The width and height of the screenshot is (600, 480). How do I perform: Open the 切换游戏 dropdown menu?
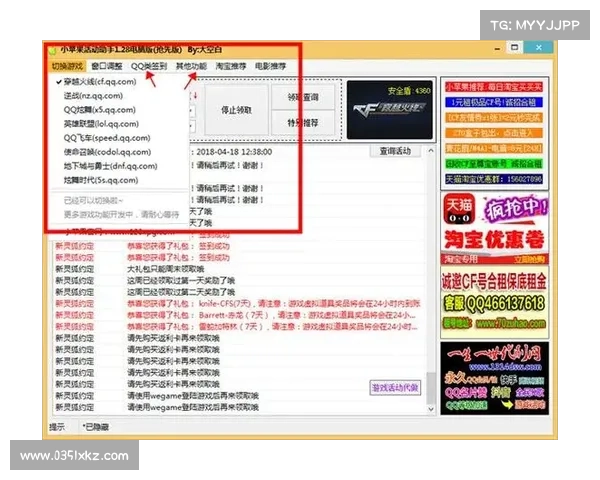pos(68,65)
